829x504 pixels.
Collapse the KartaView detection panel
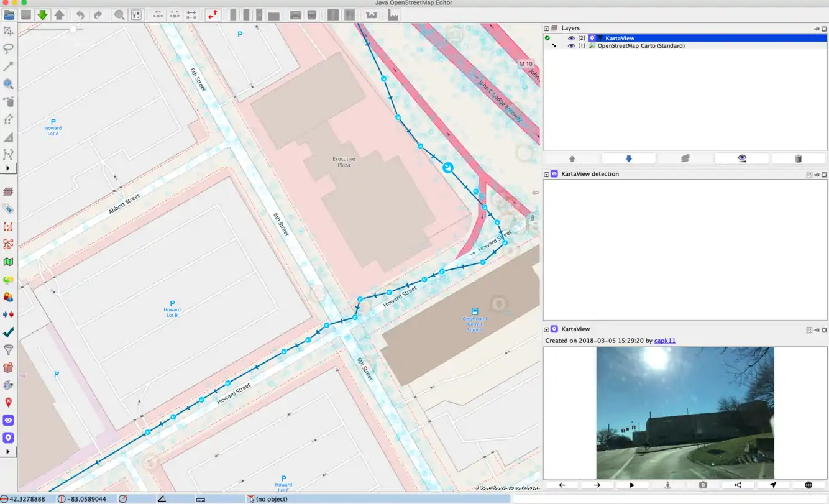(x=547, y=174)
